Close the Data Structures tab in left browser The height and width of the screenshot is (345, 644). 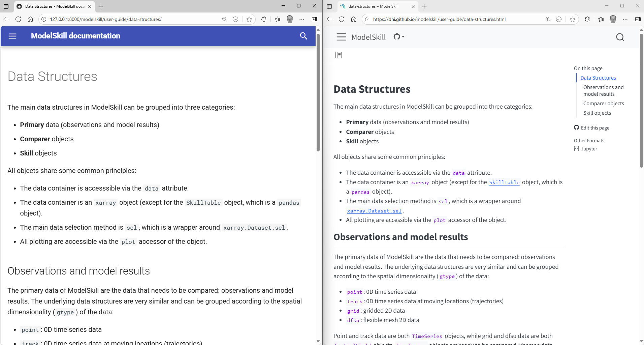[90, 6]
